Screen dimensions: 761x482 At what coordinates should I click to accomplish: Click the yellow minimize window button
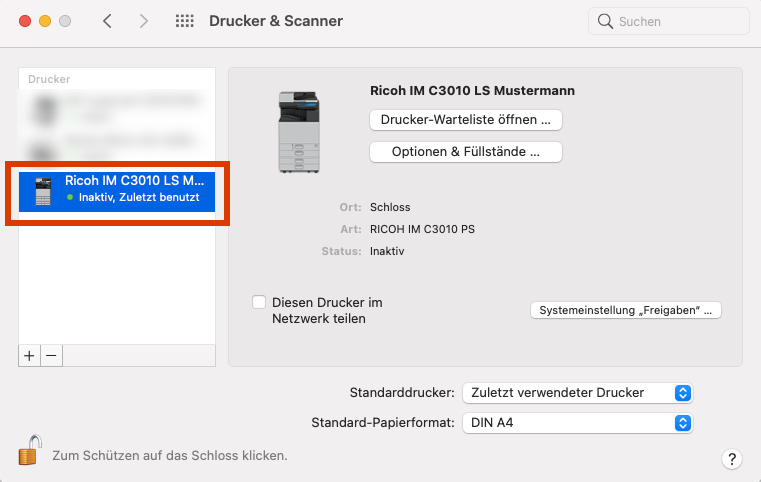point(45,21)
